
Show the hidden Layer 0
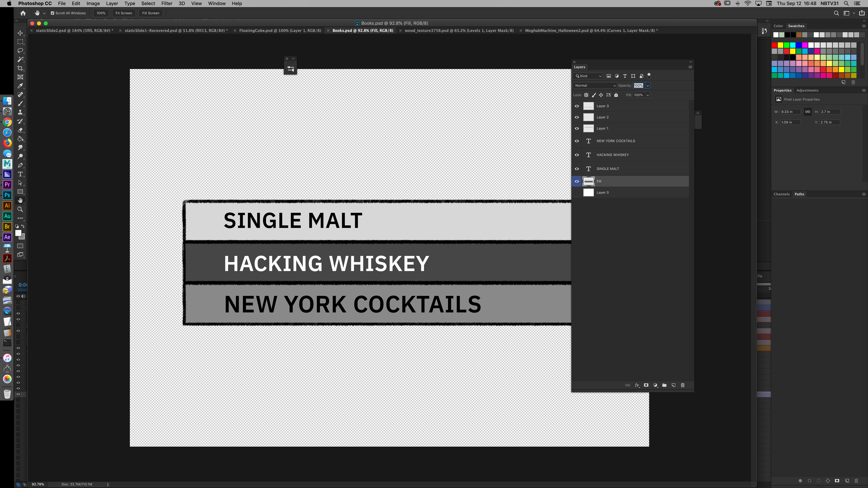pos(577,192)
